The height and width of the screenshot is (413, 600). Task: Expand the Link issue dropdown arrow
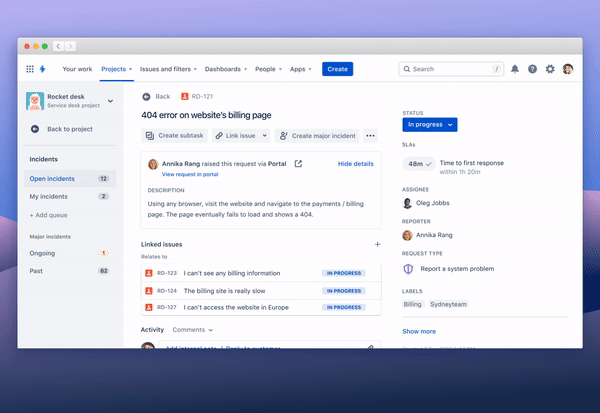point(264,135)
